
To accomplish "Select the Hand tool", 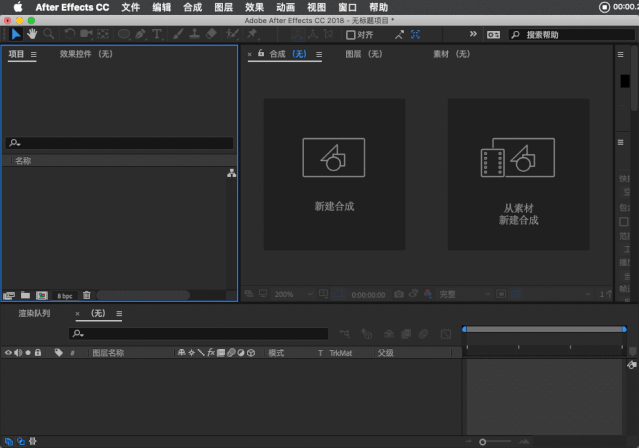I will [x=32, y=34].
